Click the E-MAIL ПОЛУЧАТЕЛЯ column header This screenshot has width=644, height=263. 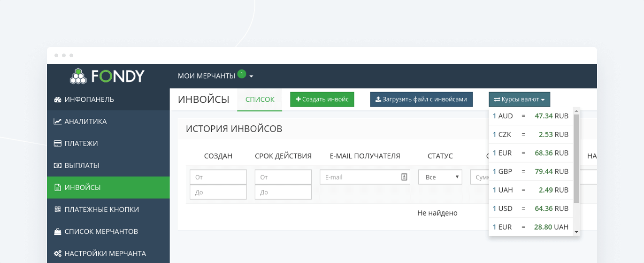pyautogui.click(x=365, y=156)
